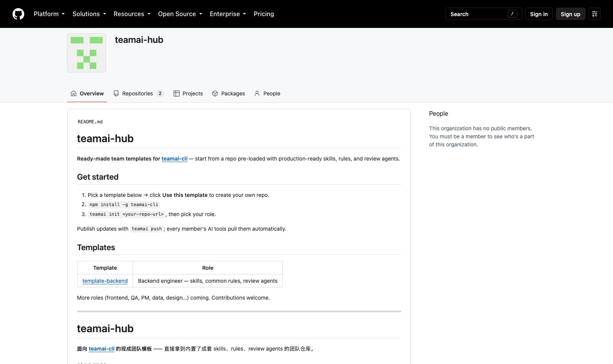Select the Overview tab
This screenshot has height=364, width=613.
[87, 93]
